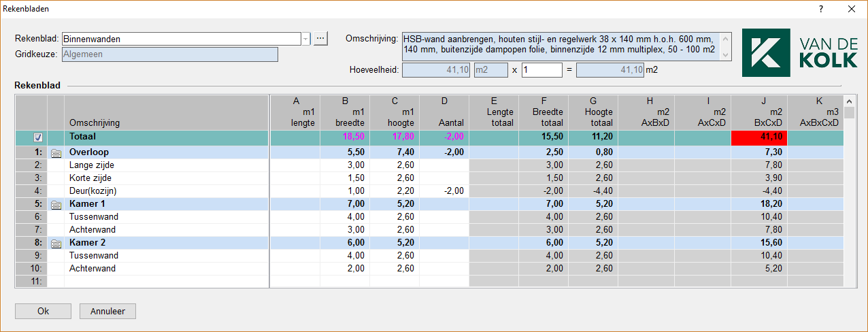Click the Gridkeuze Algemeen field
868x332 pixels.
click(x=169, y=54)
